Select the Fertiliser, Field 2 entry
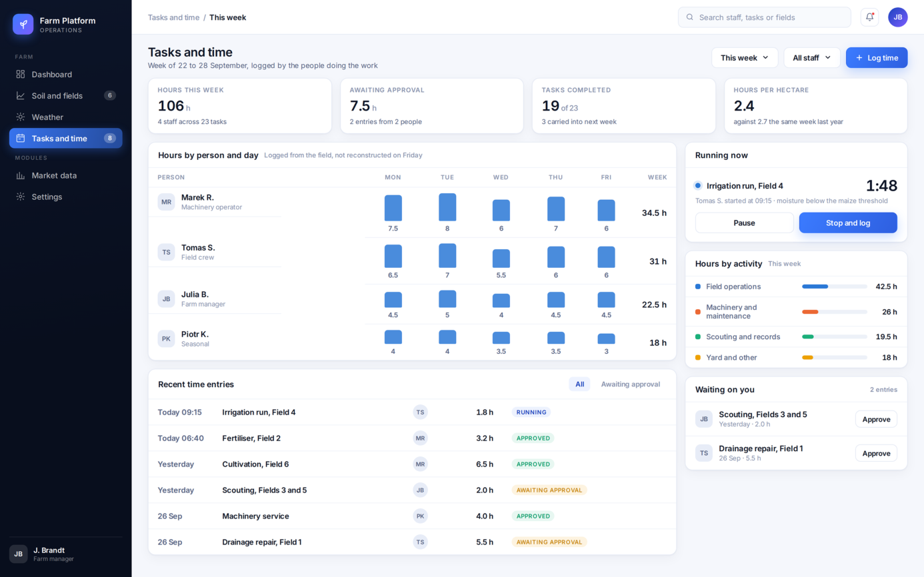Screen dimensions: 924x577 (x=412, y=438)
